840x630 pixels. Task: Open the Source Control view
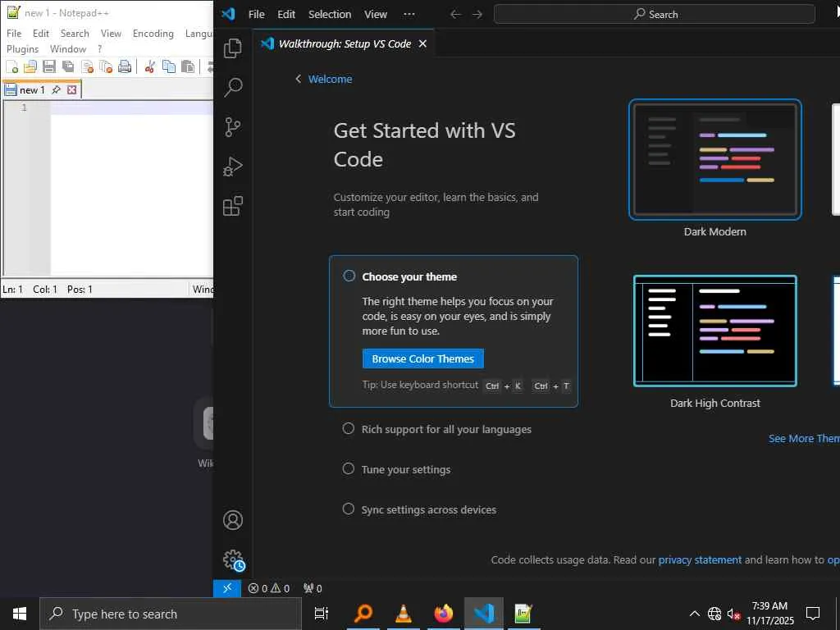pos(232,127)
